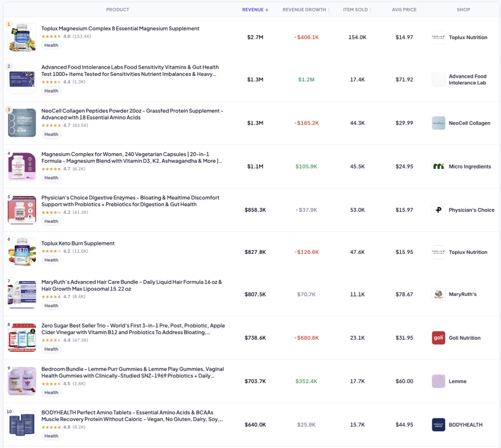The image size is (501, 448).
Task: Open Toplux Keto Burn Supplement title
Action: [78, 243]
